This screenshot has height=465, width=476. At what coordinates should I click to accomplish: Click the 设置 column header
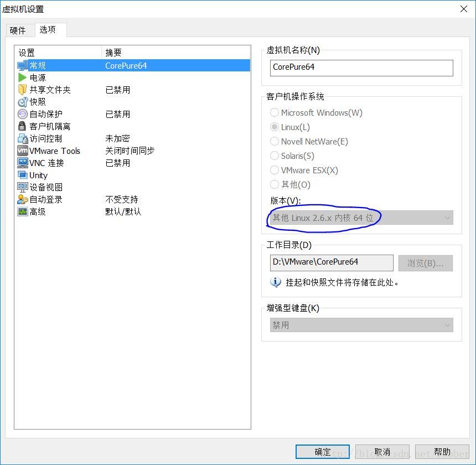[x=58, y=53]
